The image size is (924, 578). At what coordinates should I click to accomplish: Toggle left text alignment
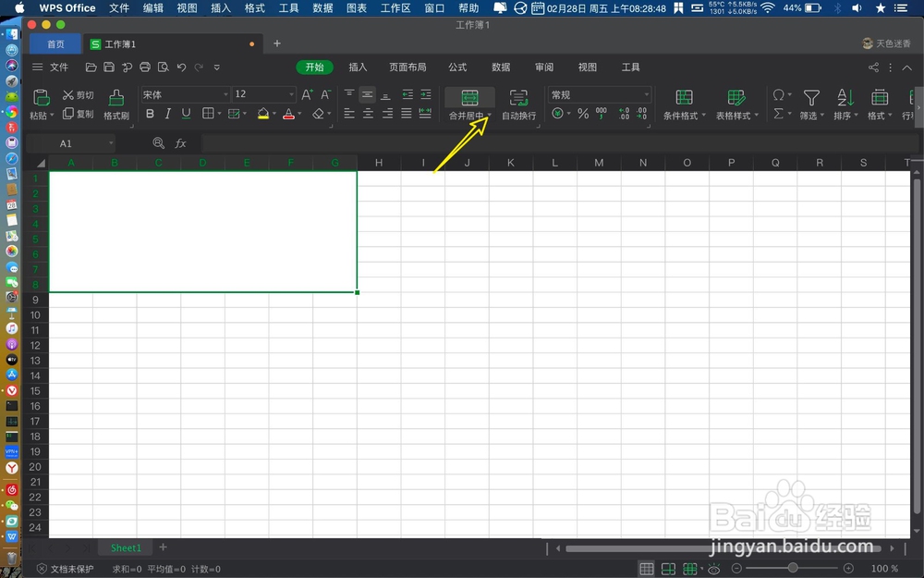[349, 113]
